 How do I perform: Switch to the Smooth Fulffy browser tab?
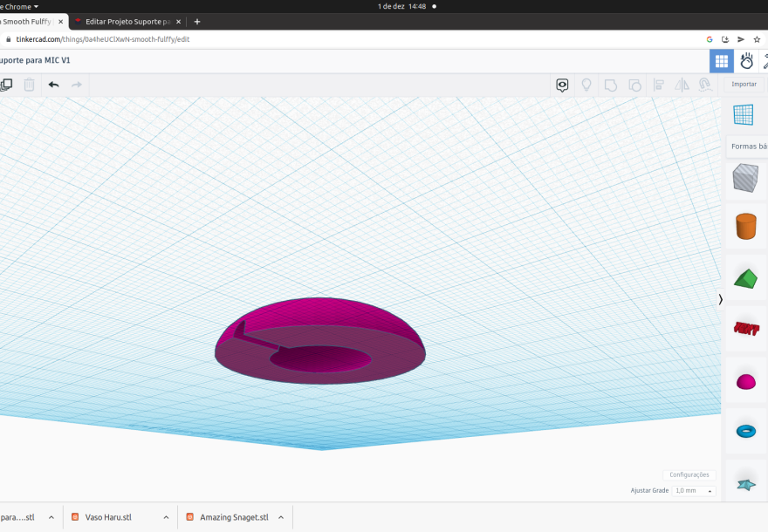26,22
